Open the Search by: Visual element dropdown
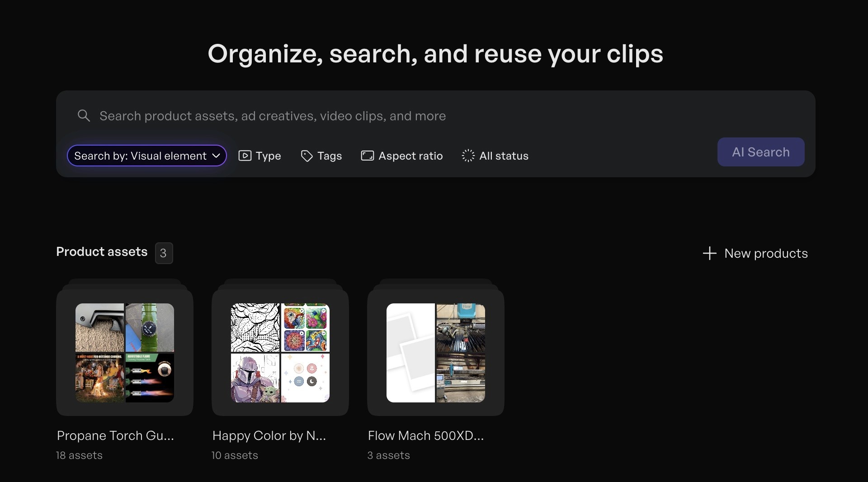The width and height of the screenshot is (868, 482). tap(146, 156)
